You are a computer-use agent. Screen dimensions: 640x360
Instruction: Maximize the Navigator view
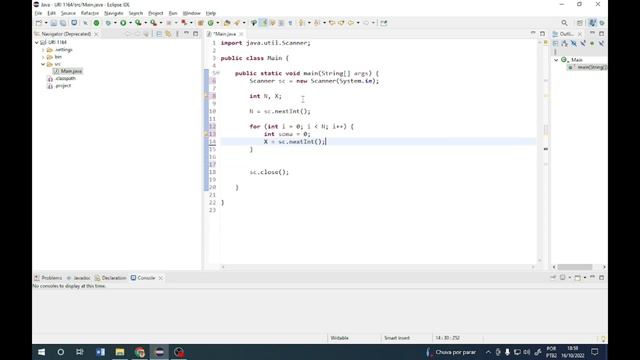click(196, 33)
